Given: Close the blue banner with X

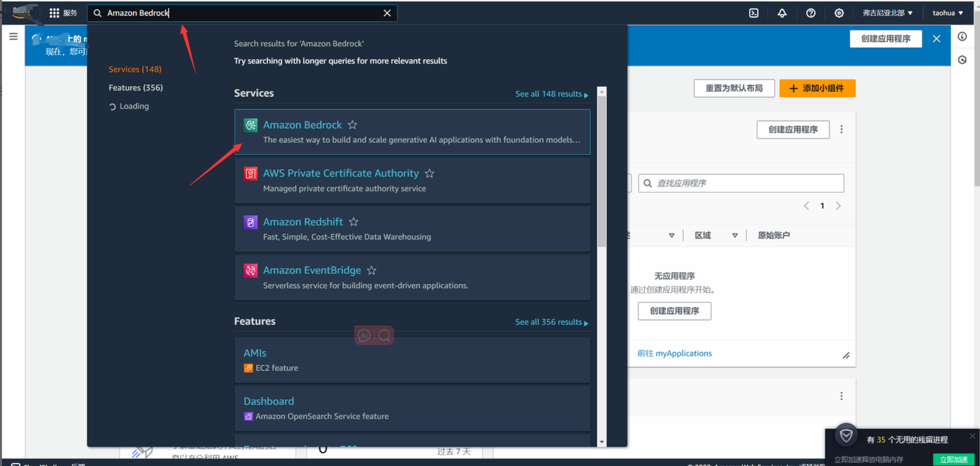Looking at the screenshot, I should 937,39.
